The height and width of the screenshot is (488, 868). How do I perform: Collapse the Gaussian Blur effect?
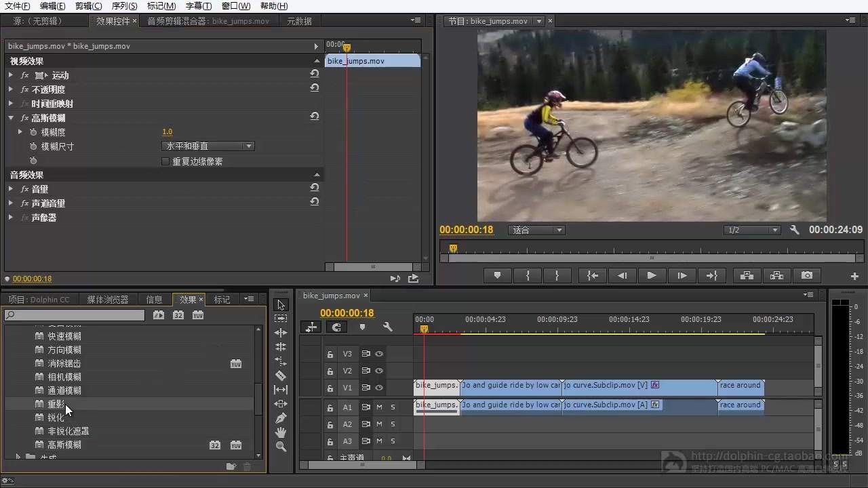click(x=11, y=118)
